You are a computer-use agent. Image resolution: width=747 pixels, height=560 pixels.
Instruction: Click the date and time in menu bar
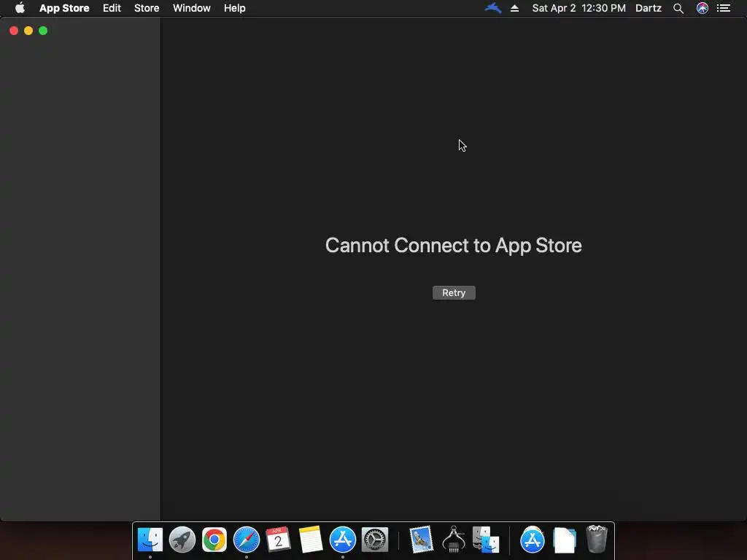(578, 8)
